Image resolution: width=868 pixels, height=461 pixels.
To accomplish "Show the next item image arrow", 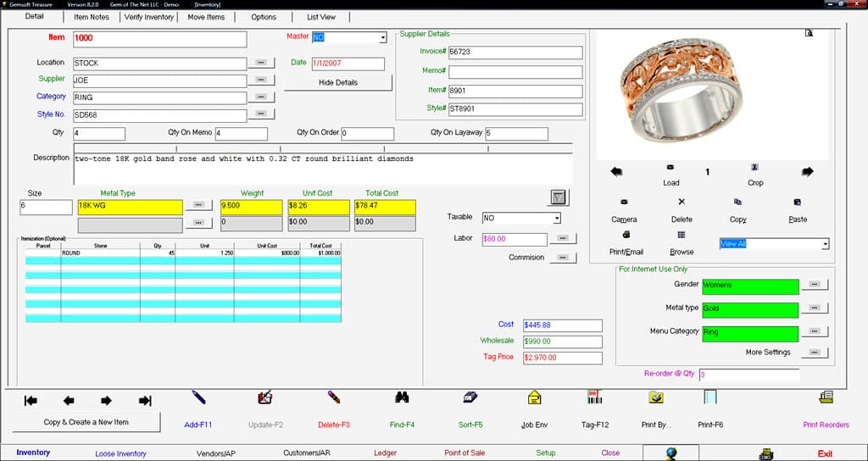I will pyautogui.click(x=808, y=172).
